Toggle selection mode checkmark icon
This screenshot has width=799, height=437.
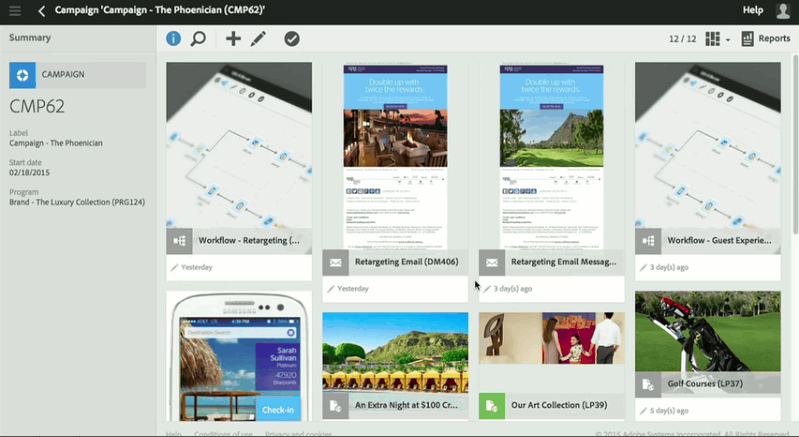291,39
